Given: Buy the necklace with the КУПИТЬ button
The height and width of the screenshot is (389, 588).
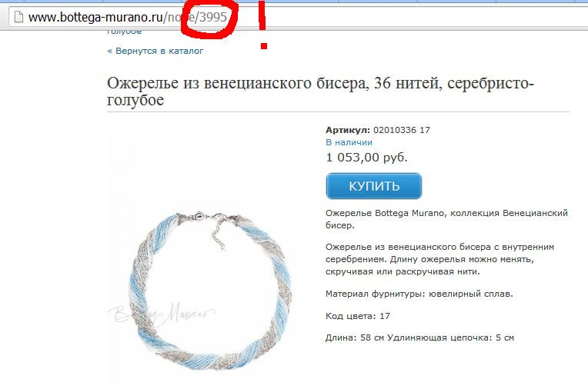Looking at the screenshot, I should (374, 186).
